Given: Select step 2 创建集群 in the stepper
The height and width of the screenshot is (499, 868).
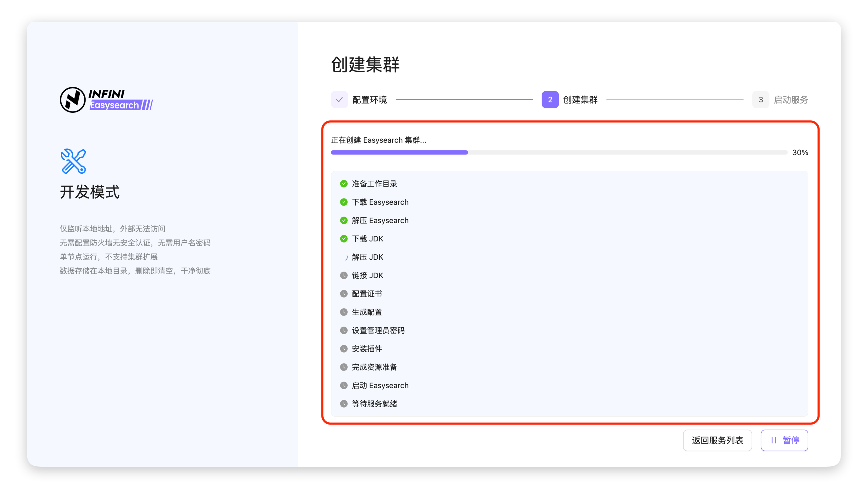Looking at the screenshot, I should 550,100.
